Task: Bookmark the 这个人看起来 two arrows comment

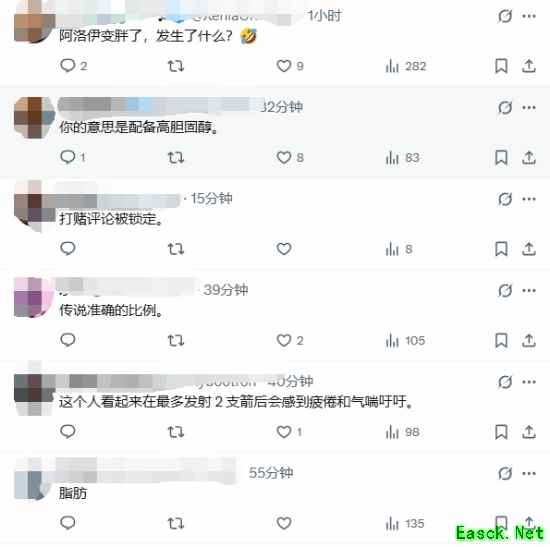Action: (x=501, y=432)
